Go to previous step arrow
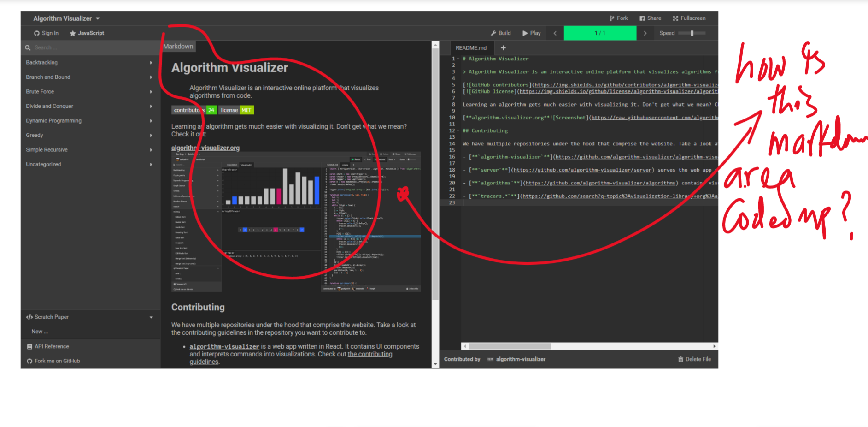The height and width of the screenshot is (427, 868). pyautogui.click(x=555, y=33)
